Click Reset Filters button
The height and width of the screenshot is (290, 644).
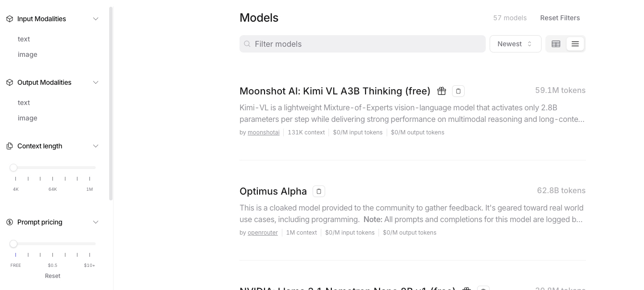(560, 18)
